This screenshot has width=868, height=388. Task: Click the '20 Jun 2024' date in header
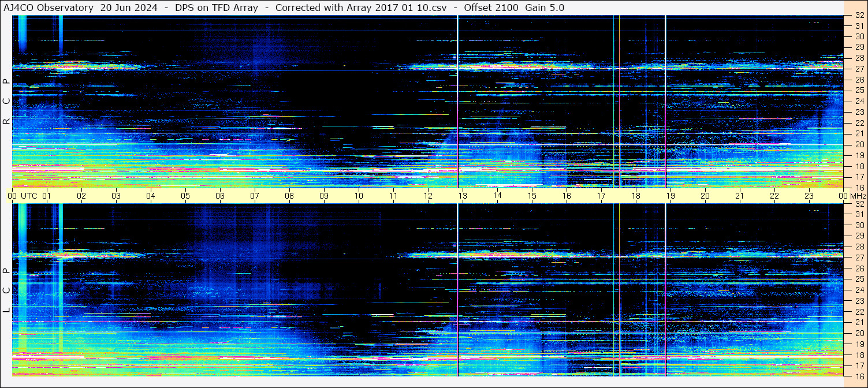click(129, 8)
